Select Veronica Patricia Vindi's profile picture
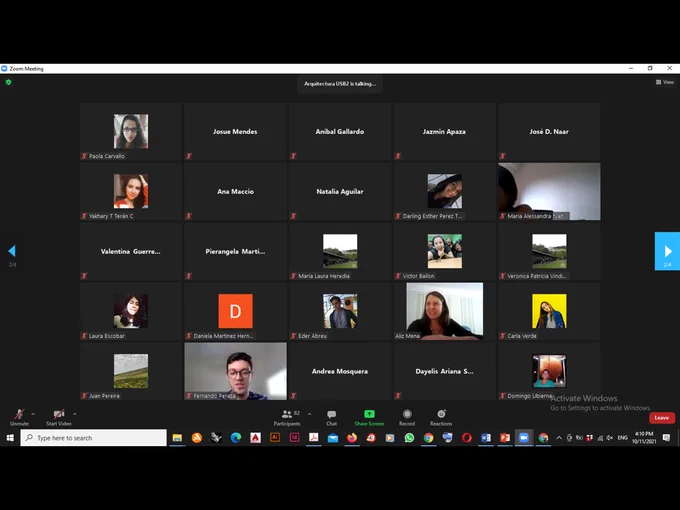 tap(549, 251)
